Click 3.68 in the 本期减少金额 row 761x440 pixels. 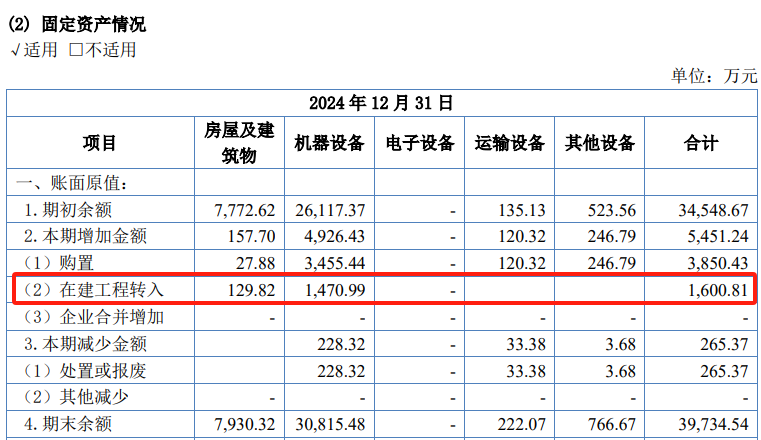click(x=620, y=344)
